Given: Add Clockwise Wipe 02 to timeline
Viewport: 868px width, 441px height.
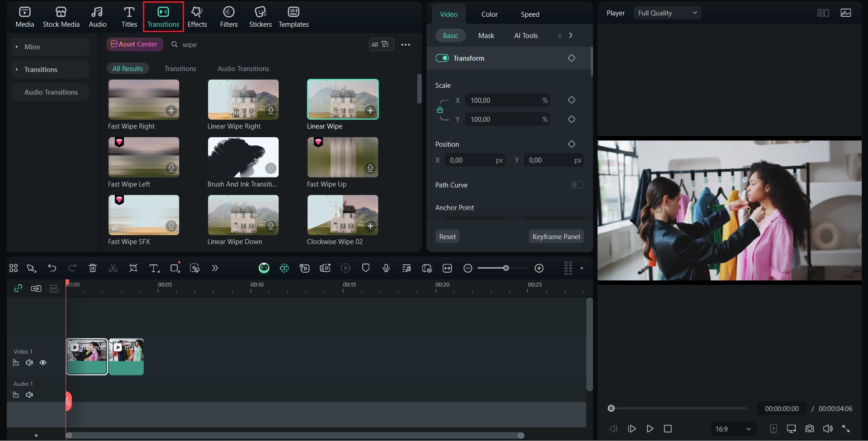Looking at the screenshot, I should pos(370,225).
